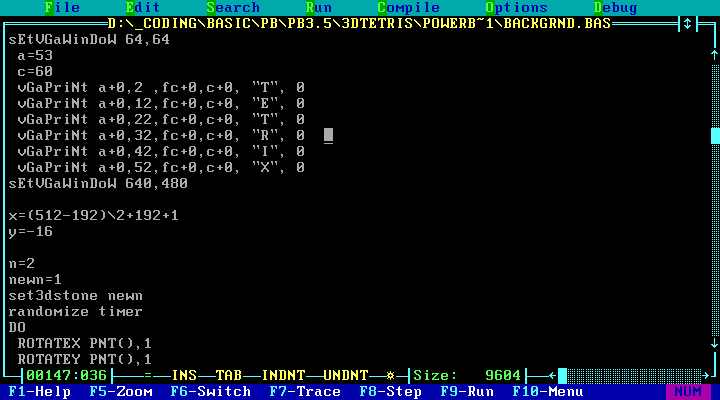Viewport: 720px width, 400px height.
Task: Click the NUM lock indicator
Action: click(x=688, y=392)
